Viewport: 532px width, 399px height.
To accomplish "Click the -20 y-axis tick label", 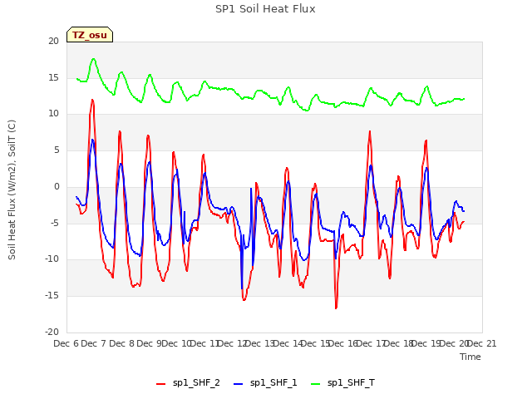I will pyautogui.click(x=52, y=332).
